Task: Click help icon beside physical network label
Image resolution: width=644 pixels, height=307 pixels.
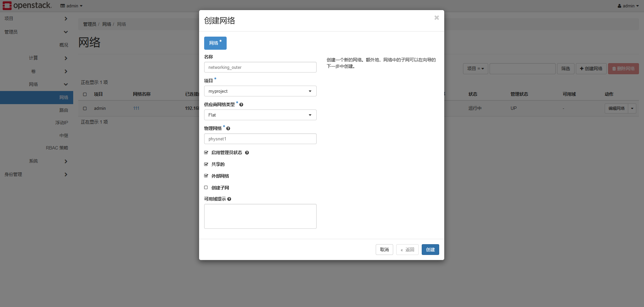Action: [x=228, y=129]
